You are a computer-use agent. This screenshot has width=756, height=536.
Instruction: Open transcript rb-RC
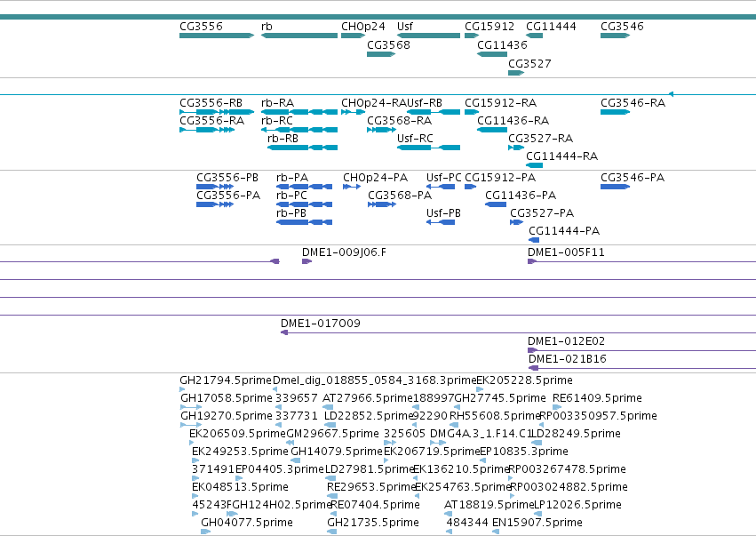point(298,130)
